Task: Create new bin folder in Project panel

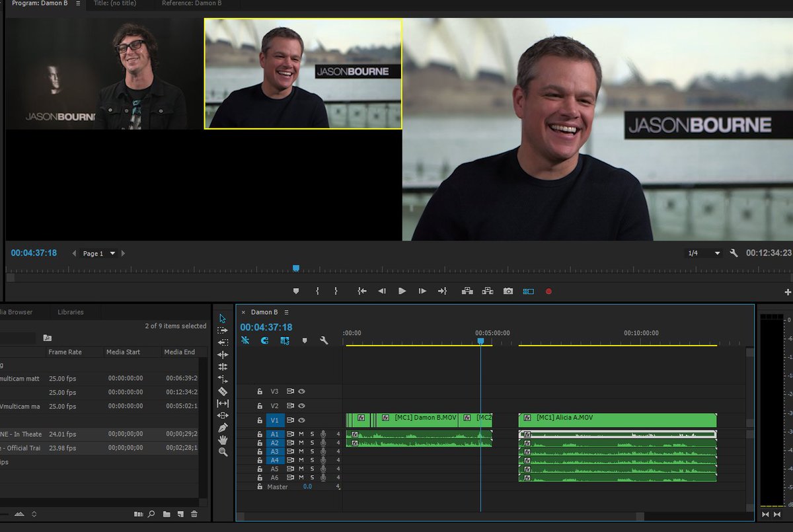Action: (167, 513)
